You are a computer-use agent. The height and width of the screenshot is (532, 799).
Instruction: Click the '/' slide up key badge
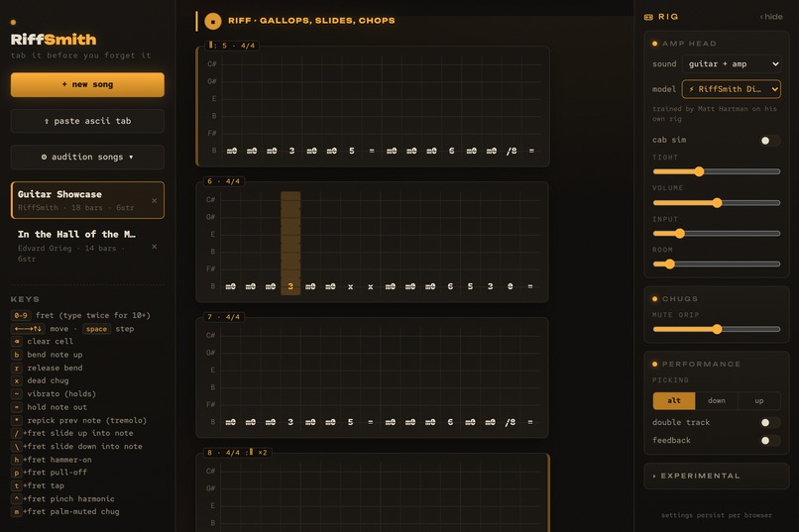[x=17, y=433]
